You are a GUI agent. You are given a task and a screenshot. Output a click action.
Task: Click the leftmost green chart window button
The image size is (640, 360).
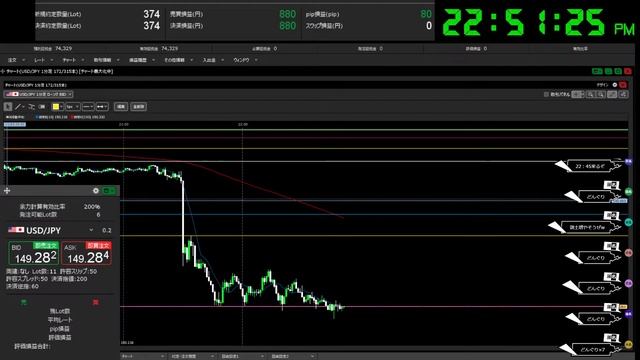[597, 71]
